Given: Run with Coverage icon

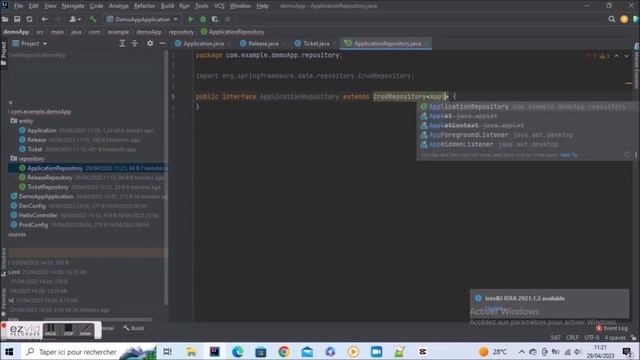Looking at the screenshot, I should pyautogui.click(x=215, y=19).
